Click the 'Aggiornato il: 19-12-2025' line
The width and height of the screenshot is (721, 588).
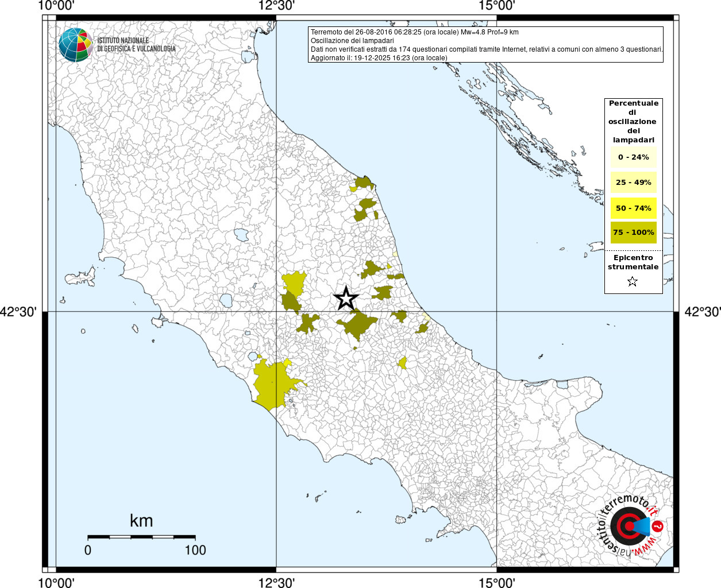(x=379, y=58)
